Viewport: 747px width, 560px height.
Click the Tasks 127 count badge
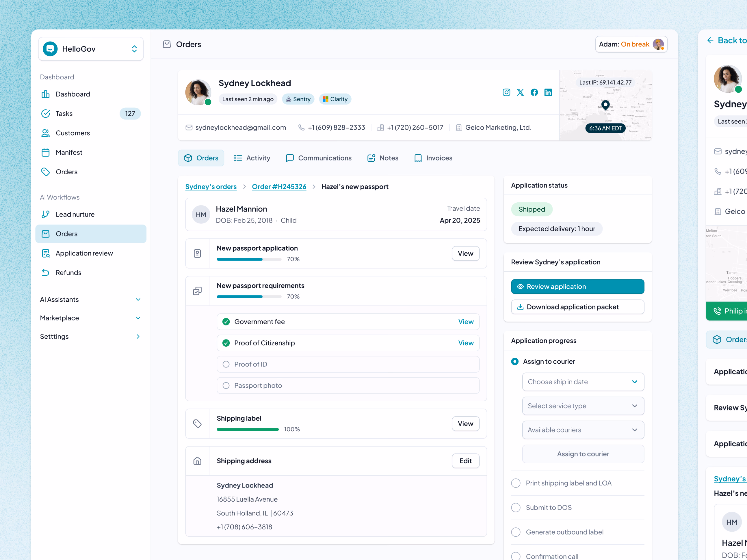pos(130,114)
